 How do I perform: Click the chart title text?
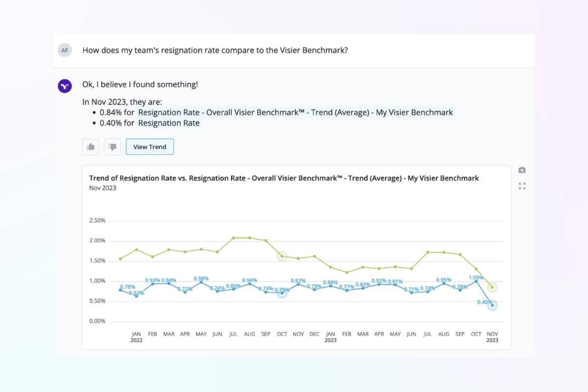(x=284, y=178)
